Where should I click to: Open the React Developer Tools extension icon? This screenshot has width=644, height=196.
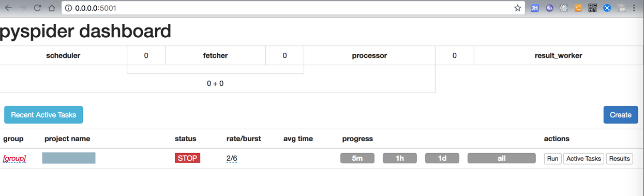[x=564, y=8]
